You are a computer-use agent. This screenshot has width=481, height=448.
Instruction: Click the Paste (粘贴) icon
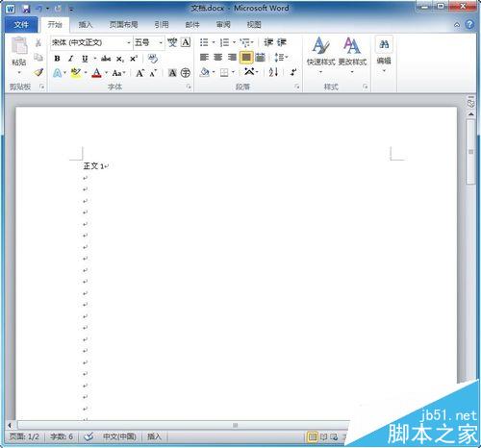tap(19, 45)
